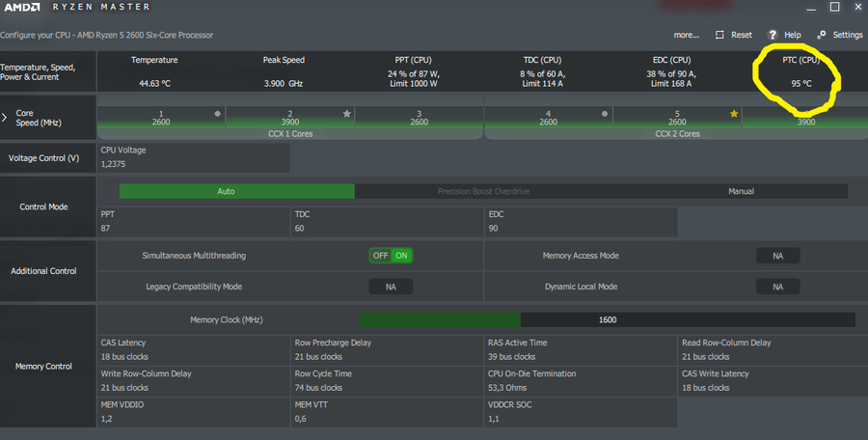This screenshot has height=440, width=868.
Task: Click core 3 speed bar
Action: point(420,118)
